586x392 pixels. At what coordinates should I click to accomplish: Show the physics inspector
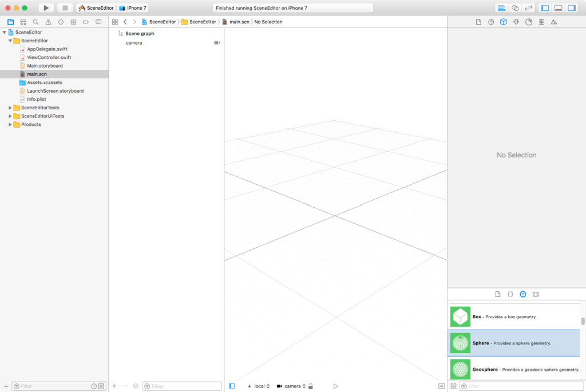(541, 22)
